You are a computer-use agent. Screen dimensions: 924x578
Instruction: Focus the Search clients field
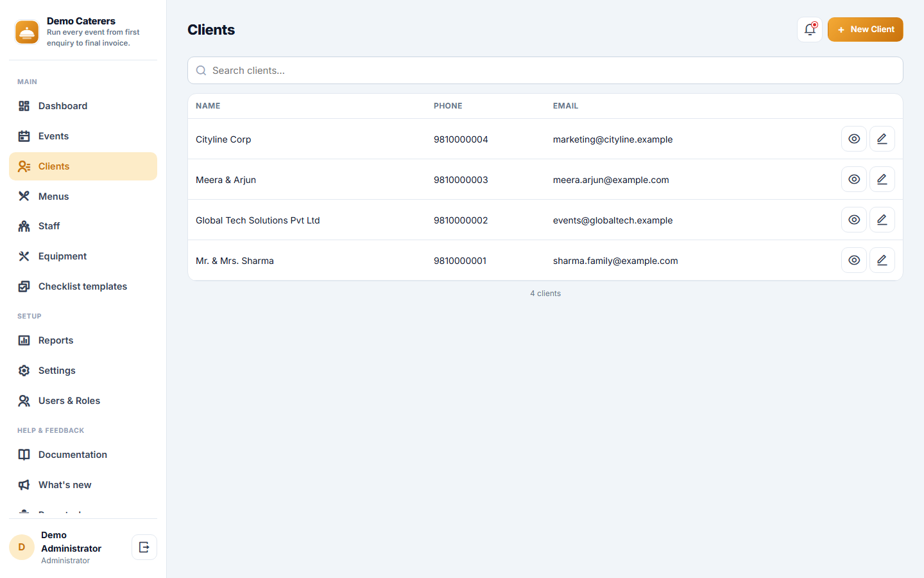(x=545, y=71)
